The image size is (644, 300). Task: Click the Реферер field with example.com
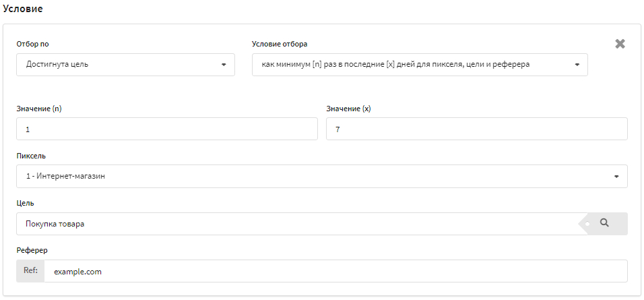[x=335, y=271]
